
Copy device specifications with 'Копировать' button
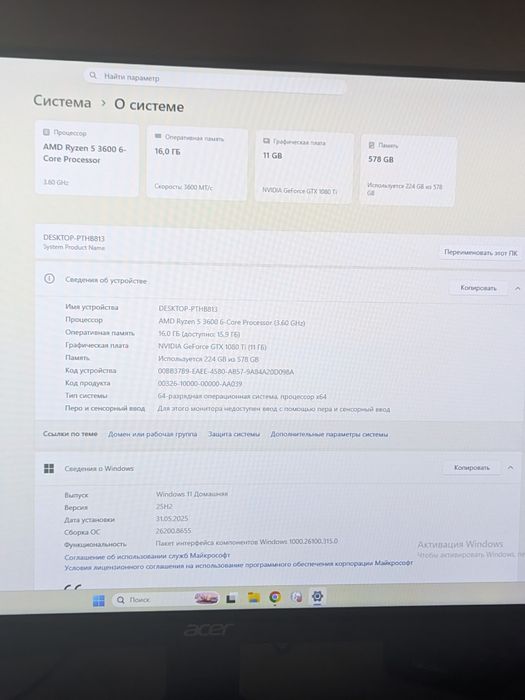478,288
